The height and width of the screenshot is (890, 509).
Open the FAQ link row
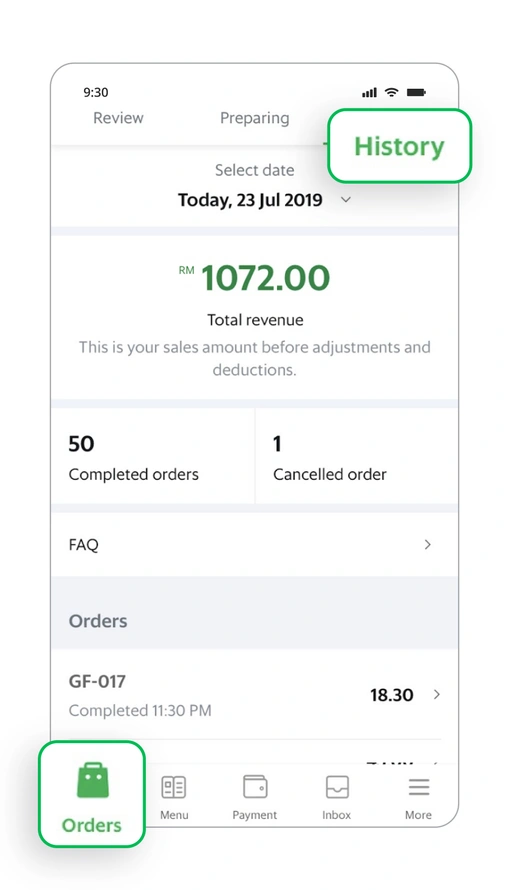pyautogui.click(x=255, y=544)
